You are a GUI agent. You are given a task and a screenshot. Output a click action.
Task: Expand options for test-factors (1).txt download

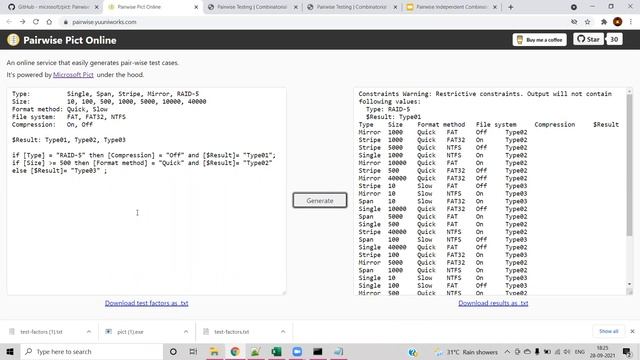point(89,331)
